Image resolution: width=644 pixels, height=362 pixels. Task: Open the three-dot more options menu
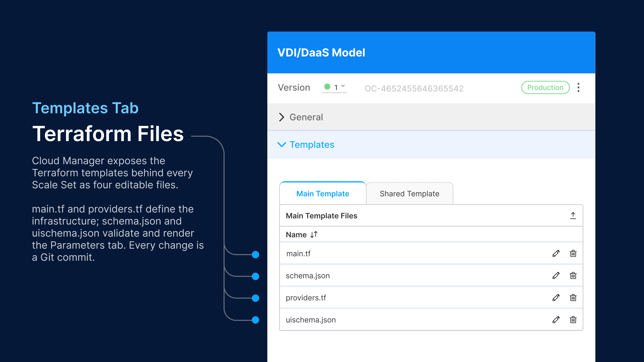(x=578, y=88)
